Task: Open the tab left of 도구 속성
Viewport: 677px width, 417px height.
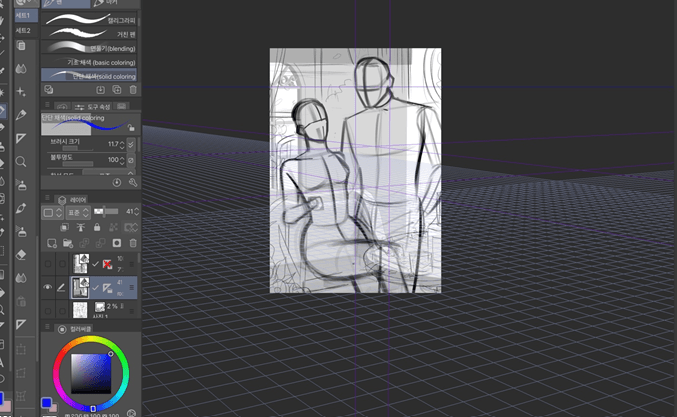Action: click(62, 107)
